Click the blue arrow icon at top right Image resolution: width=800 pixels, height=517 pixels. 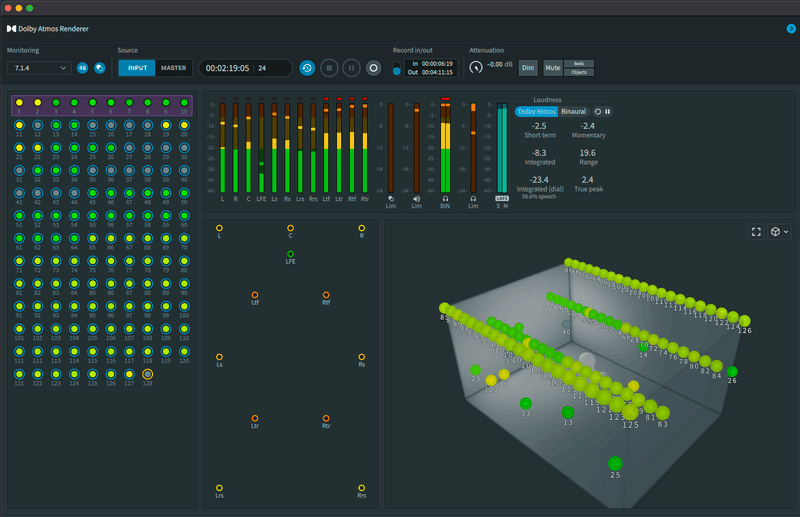[791, 29]
